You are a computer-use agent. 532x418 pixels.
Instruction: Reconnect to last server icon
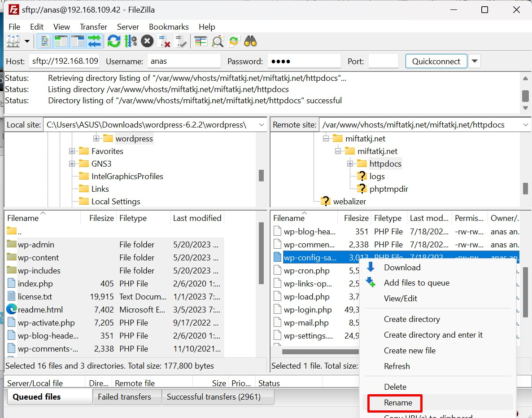pyautogui.click(x=180, y=41)
